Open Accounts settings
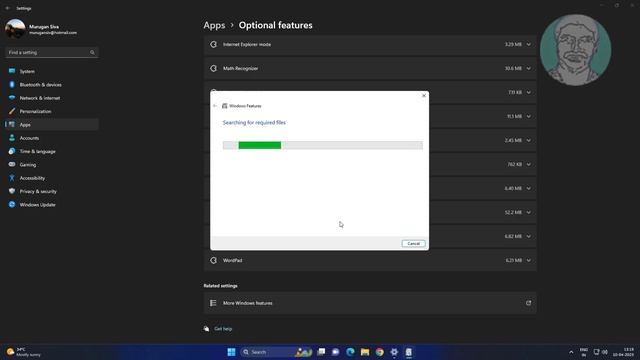This screenshot has width=640, height=360. point(51,138)
